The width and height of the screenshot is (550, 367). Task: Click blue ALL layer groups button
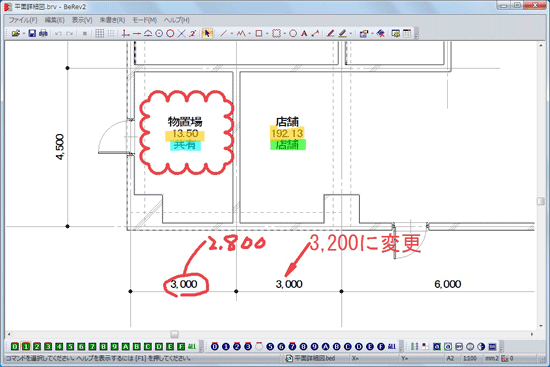click(x=392, y=347)
